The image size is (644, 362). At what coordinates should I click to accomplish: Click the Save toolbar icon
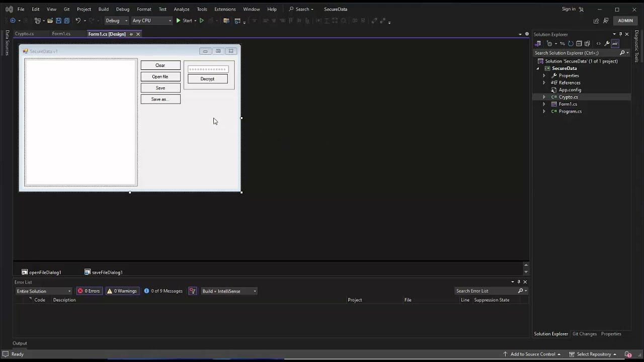click(58, 21)
